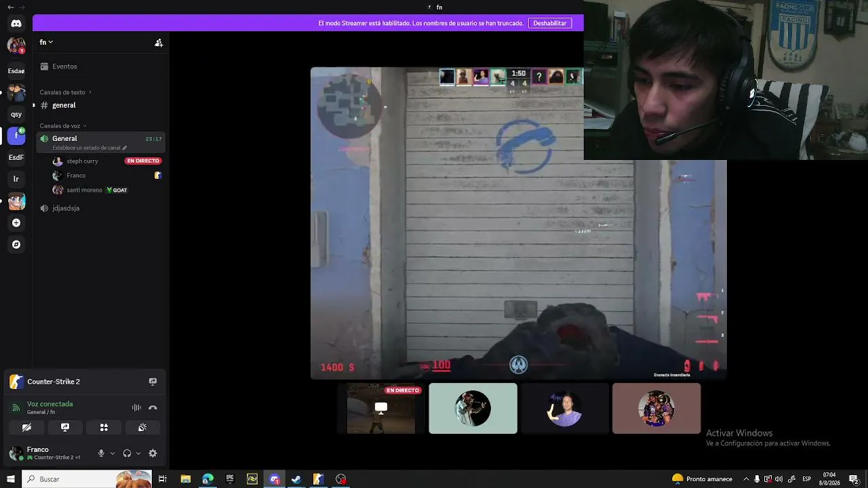Screen dimensions: 868x488
Task: Open File Explorer from the taskbar
Action: (186, 479)
